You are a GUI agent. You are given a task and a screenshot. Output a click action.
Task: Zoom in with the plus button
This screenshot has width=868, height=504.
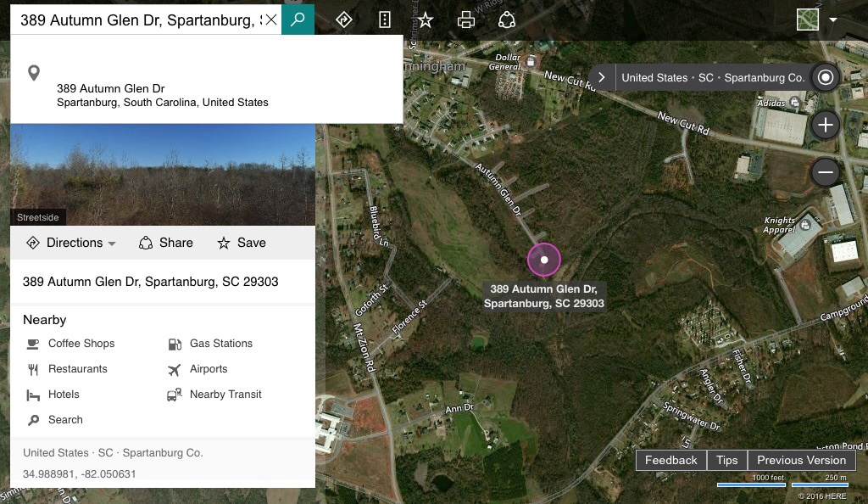[x=826, y=125]
